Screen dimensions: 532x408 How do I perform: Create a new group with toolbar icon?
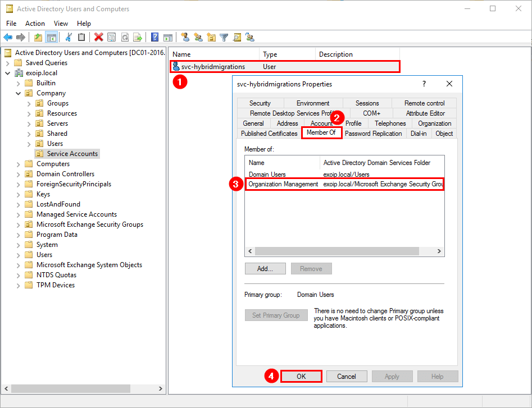pos(198,37)
